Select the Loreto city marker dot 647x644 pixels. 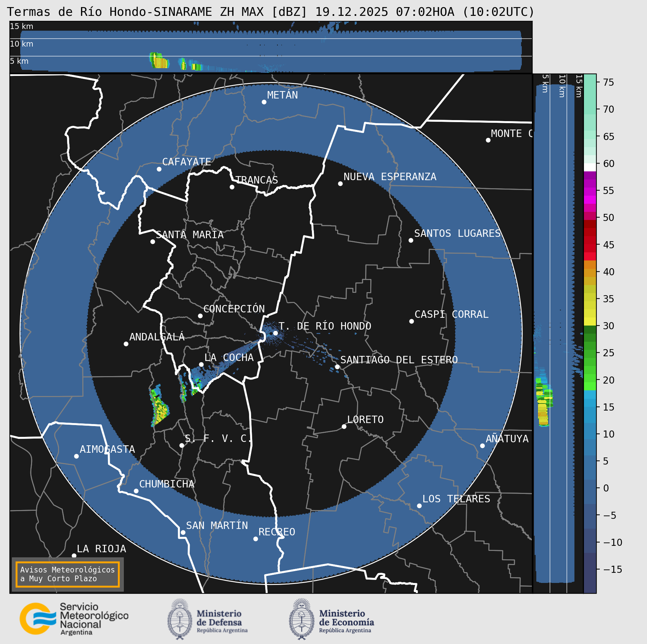point(344,427)
